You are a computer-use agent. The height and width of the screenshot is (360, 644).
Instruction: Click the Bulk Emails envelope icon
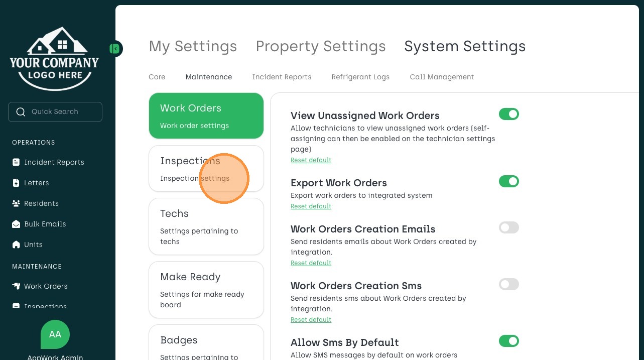click(x=16, y=224)
